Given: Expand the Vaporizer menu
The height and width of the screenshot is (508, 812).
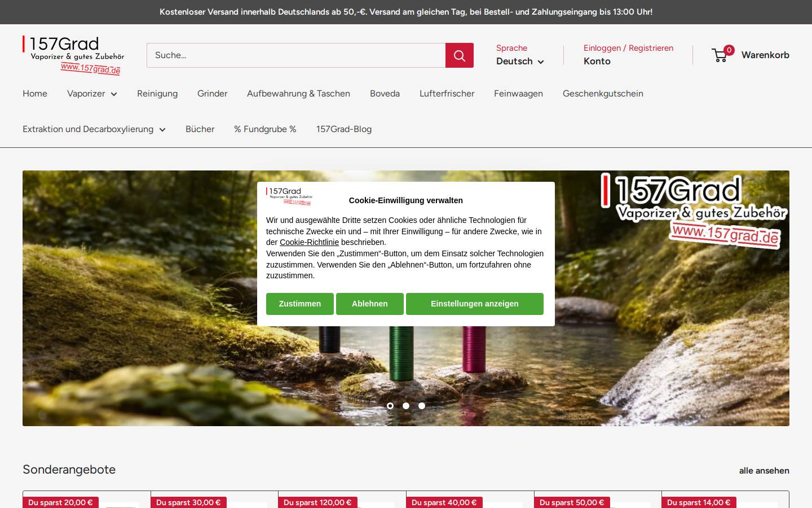Looking at the screenshot, I should coord(92,94).
